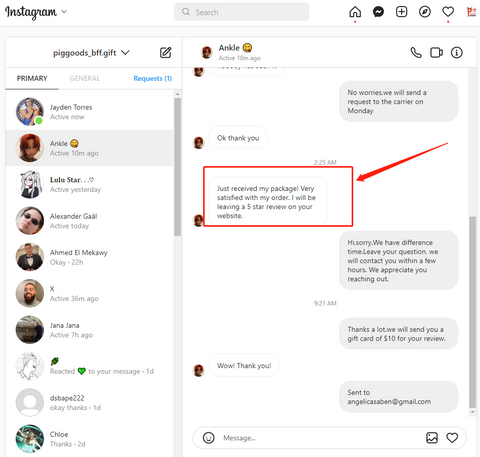Open the Instagram logo dropdown arrow

coord(64,12)
